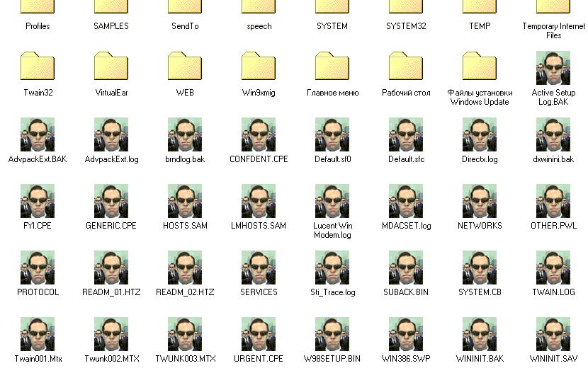
Task: Select the READM_01.HTZ file icon
Action: point(111,268)
